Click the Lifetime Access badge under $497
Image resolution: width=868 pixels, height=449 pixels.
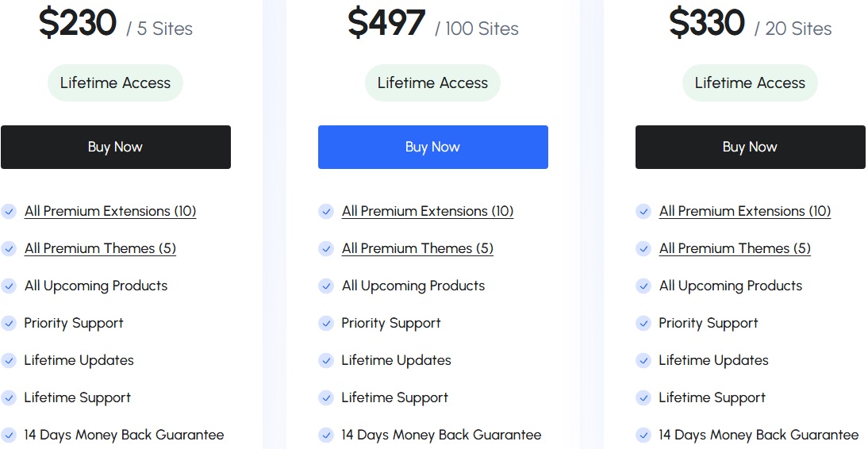point(432,83)
